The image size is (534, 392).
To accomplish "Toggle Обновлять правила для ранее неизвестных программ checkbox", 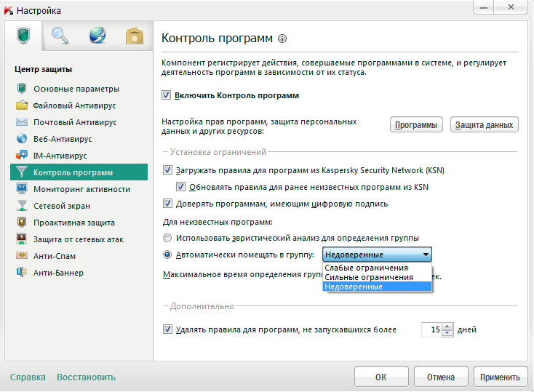I will (x=181, y=187).
